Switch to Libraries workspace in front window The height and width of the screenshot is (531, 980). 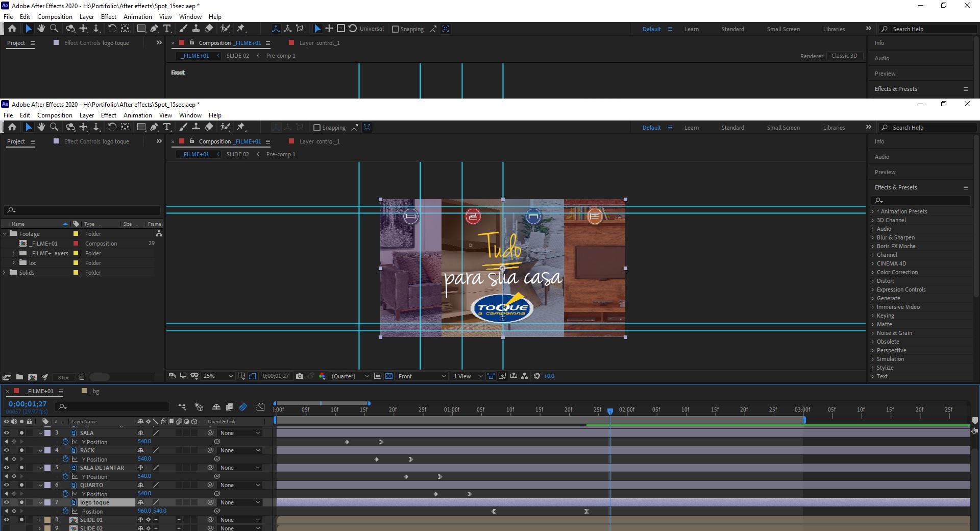tap(834, 128)
